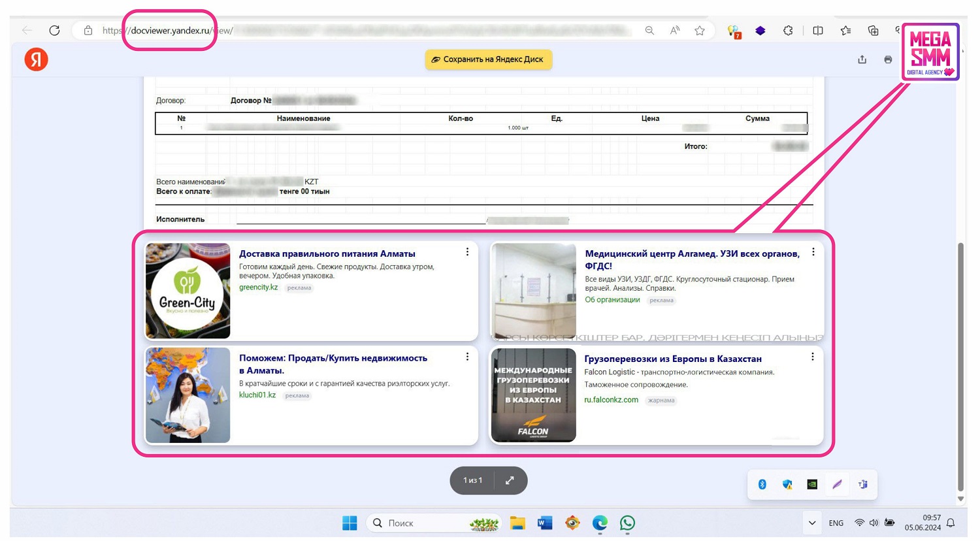The image size is (980, 541).
Task: Open File Explorer from taskbar
Action: click(517, 523)
